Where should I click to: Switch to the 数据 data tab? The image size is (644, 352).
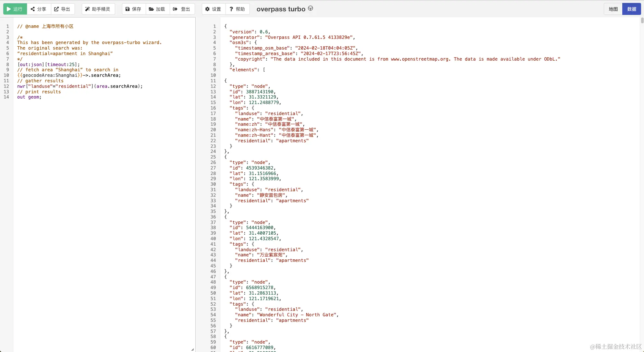[631, 9]
